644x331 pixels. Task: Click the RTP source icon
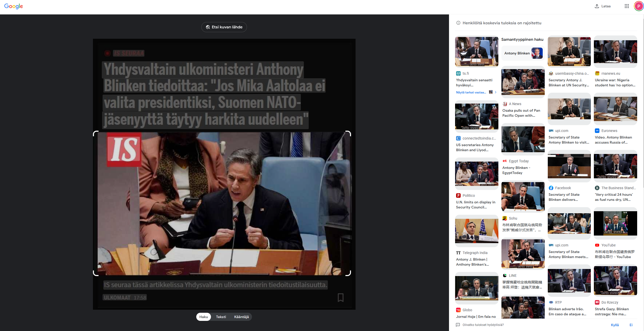(551, 302)
